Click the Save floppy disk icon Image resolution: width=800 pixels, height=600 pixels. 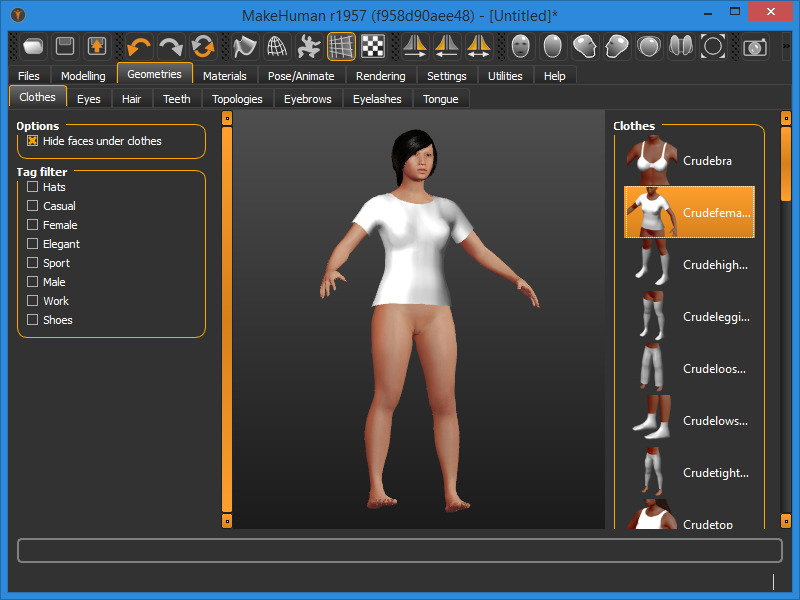(x=65, y=46)
